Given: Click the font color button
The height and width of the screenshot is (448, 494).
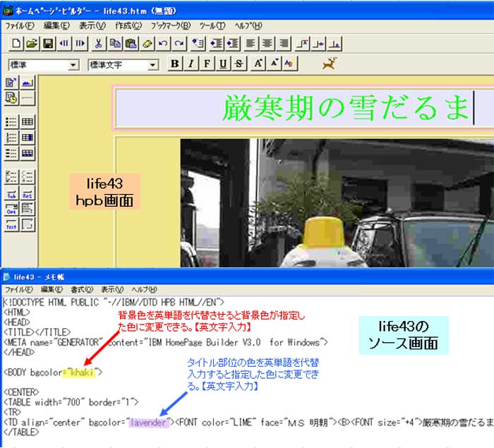Looking at the screenshot, I should (289, 64).
